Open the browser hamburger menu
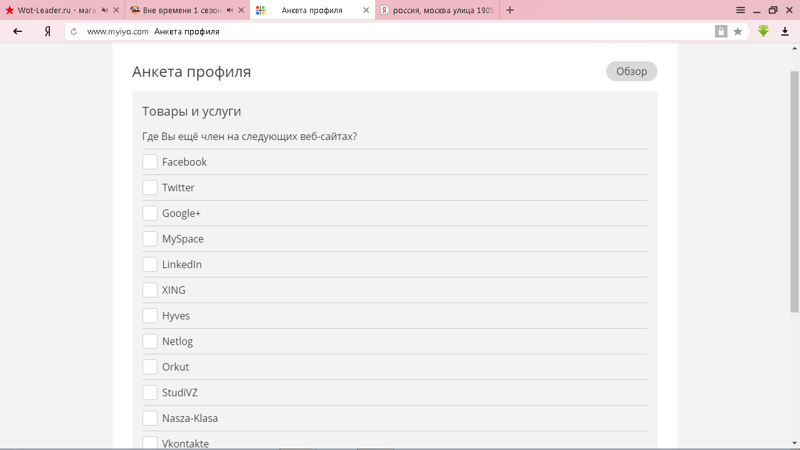Screen dimensions: 800x450 740,10
